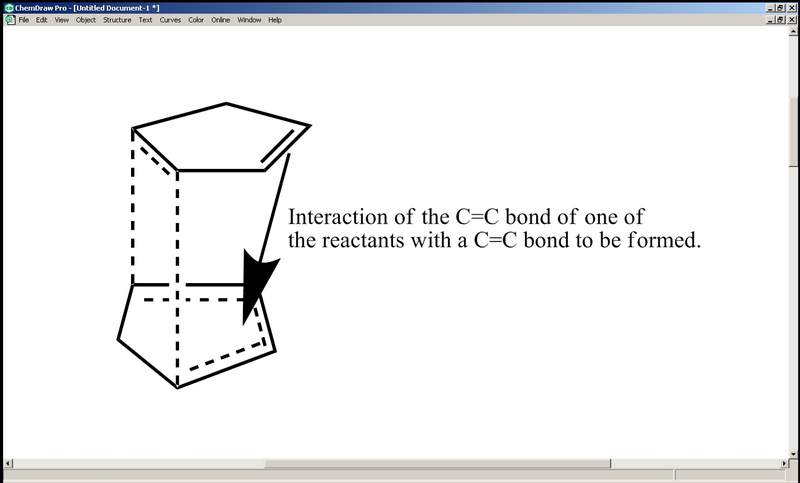800x483 pixels.
Task: Select the text starting 'Interaction of the C=C bond'
Action: [494, 228]
